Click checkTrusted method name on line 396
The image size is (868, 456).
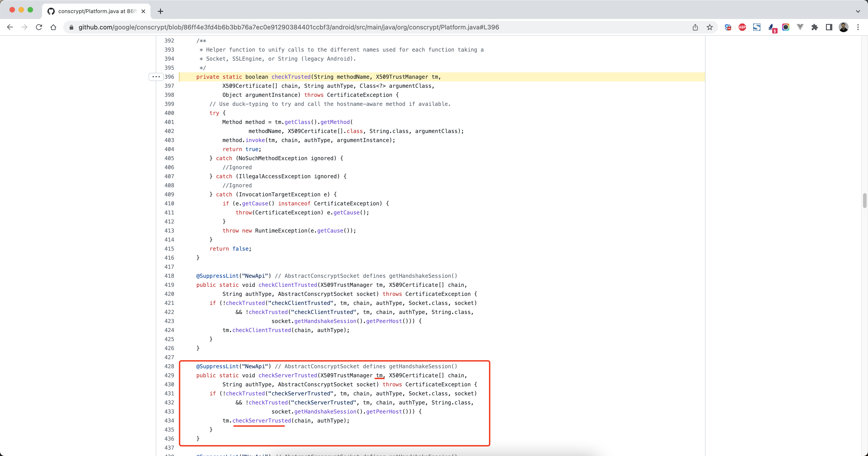click(291, 77)
